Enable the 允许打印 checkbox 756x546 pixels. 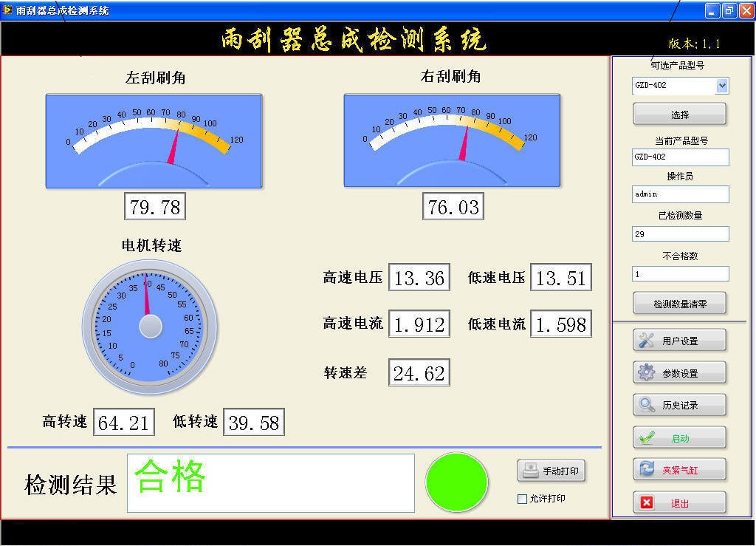coord(523,499)
